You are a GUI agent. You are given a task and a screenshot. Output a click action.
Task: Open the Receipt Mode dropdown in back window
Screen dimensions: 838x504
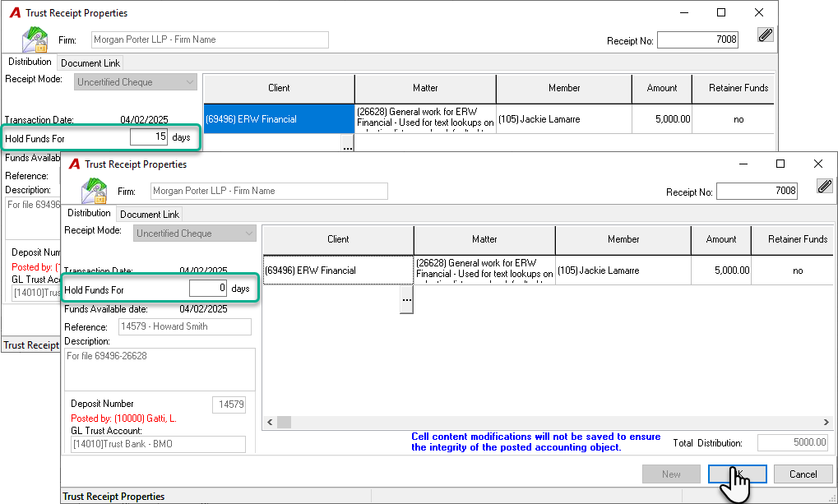pyautogui.click(x=135, y=82)
